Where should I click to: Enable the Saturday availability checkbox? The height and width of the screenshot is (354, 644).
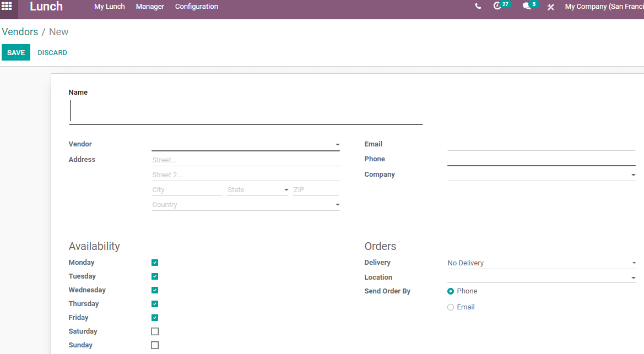[x=155, y=331]
